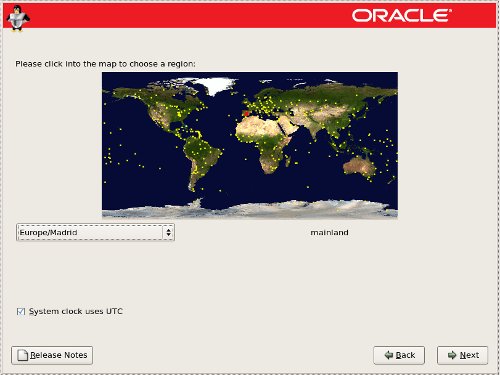Viewport: 500px width, 375px height.
Task: Open the Europe/Madrid timezone dropdown
Action: 95,232
